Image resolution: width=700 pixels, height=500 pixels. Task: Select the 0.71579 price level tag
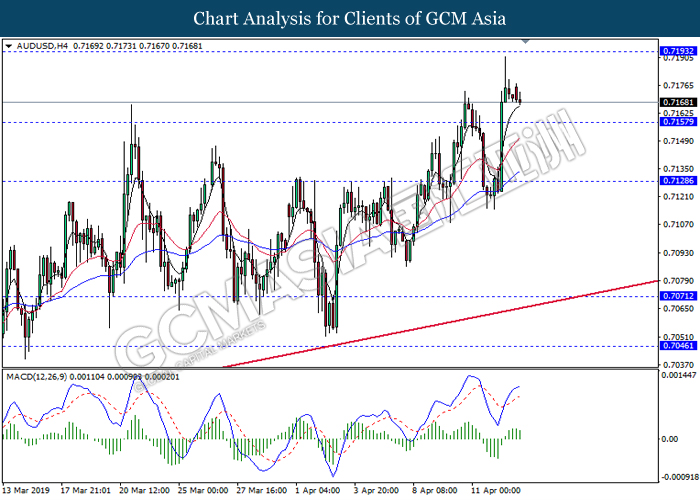[x=673, y=123]
